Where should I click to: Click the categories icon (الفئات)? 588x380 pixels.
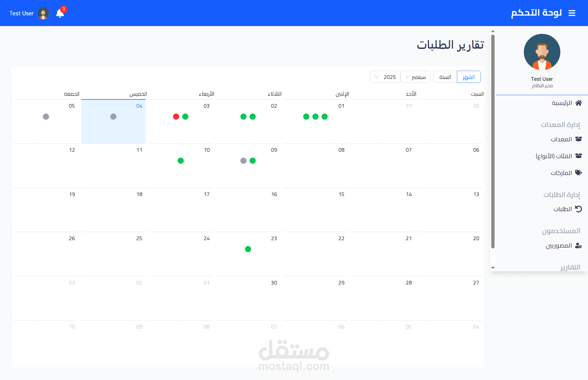click(x=579, y=156)
